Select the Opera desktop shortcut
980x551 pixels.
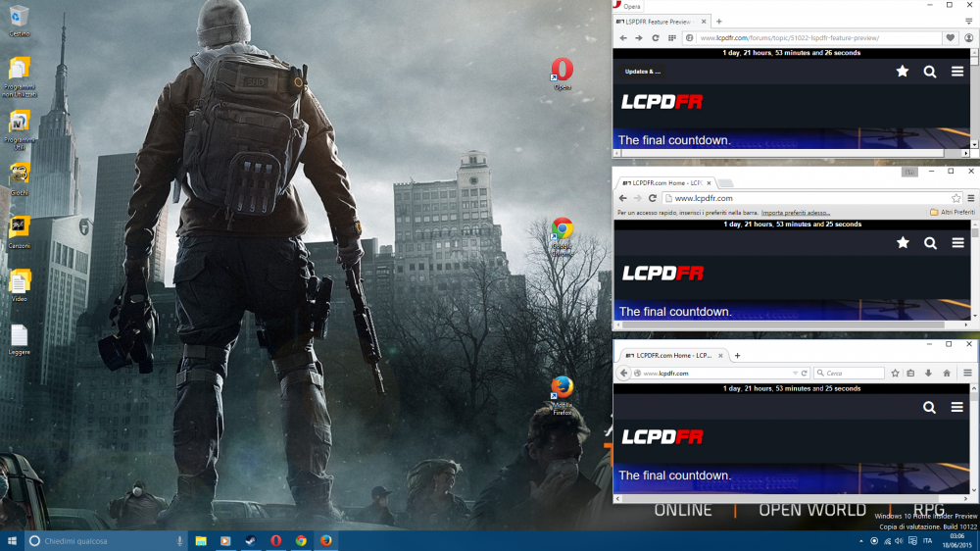pyautogui.click(x=562, y=74)
